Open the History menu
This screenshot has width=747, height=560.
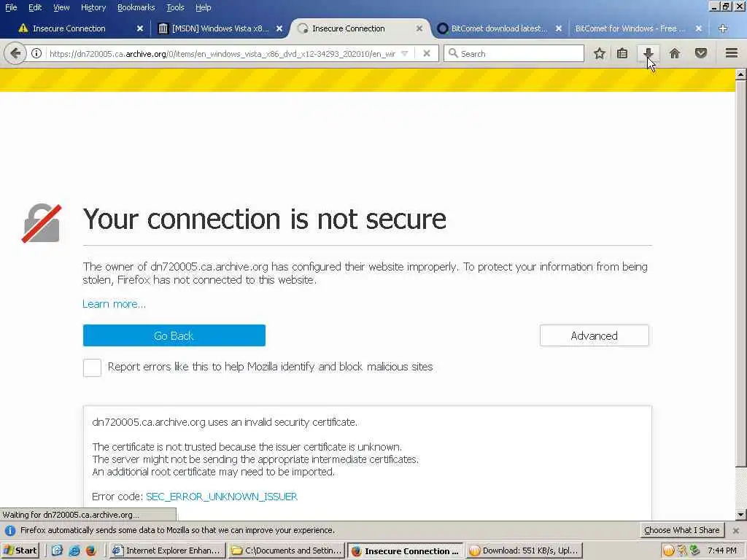click(93, 7)
